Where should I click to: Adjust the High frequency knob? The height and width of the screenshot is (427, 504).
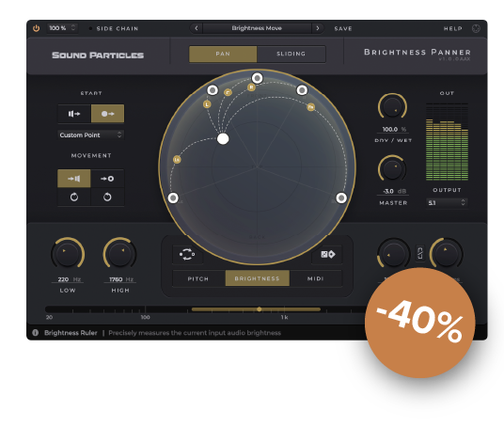[x=120, y=254]
